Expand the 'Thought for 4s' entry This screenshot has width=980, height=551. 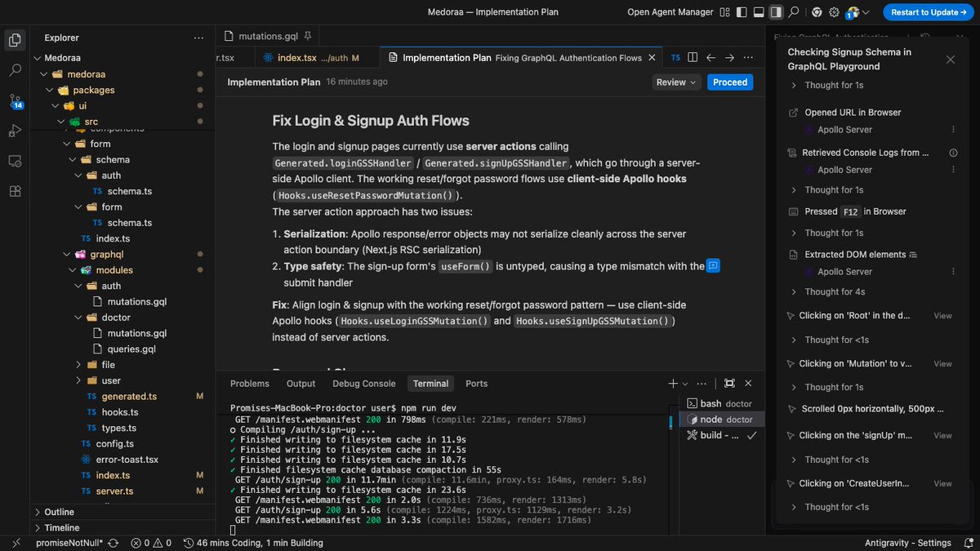click(835, 291)
